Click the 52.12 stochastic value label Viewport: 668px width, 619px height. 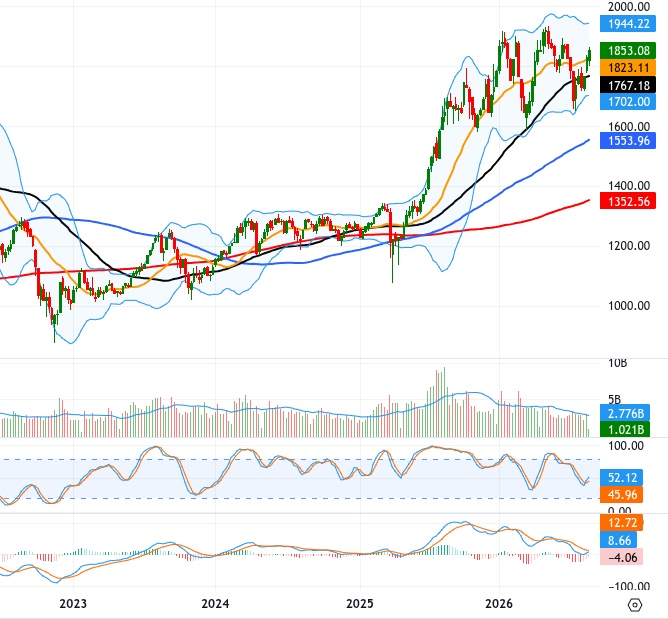(x=621, y=478)
